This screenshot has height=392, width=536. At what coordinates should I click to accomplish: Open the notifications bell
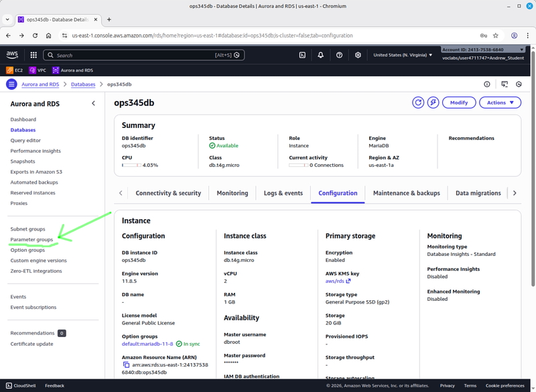321,55
